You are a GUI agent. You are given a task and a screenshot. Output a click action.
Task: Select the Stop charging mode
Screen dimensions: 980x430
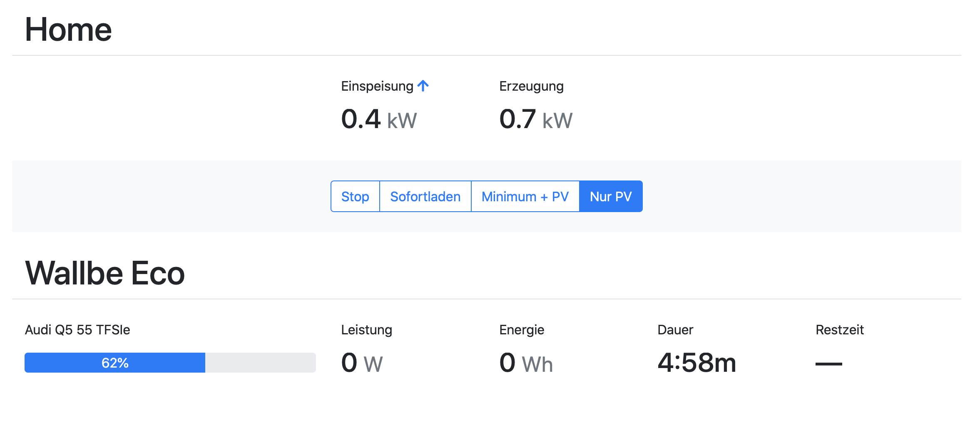(355, 196)
